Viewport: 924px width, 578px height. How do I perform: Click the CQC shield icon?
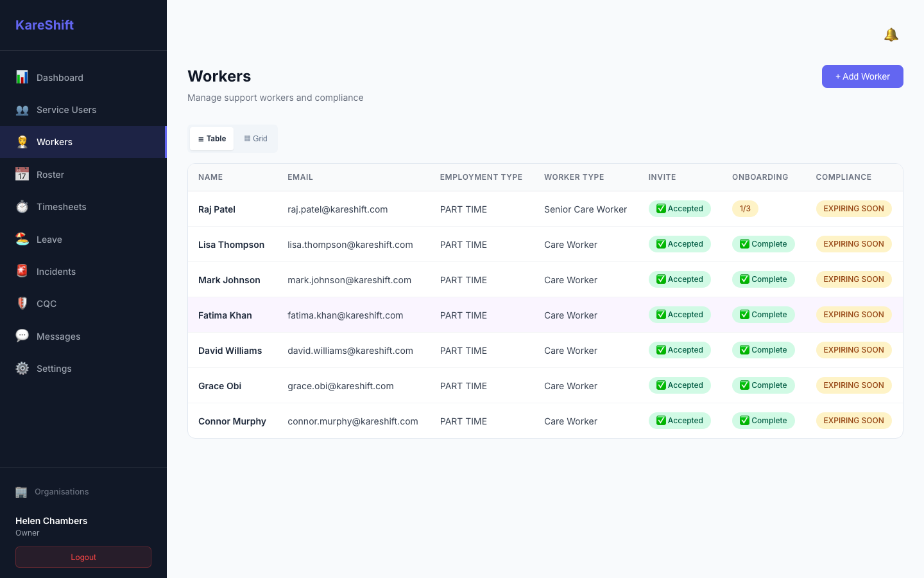(22, 303)
